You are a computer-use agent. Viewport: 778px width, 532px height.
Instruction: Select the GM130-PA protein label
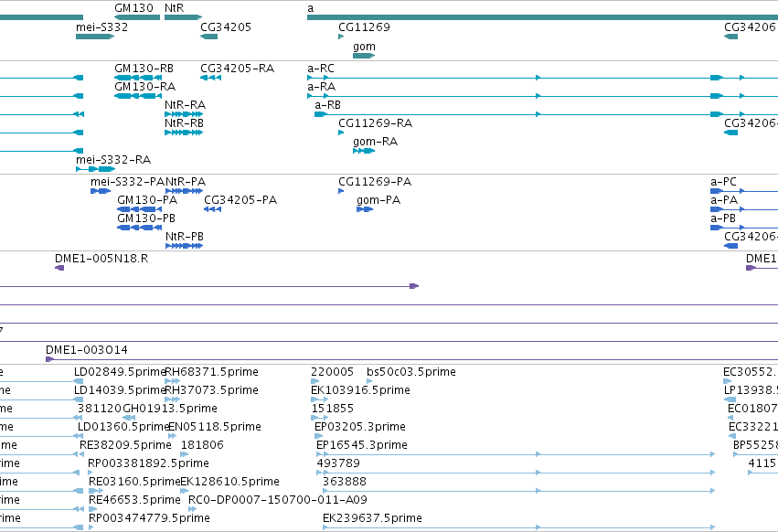coord(147,200)
